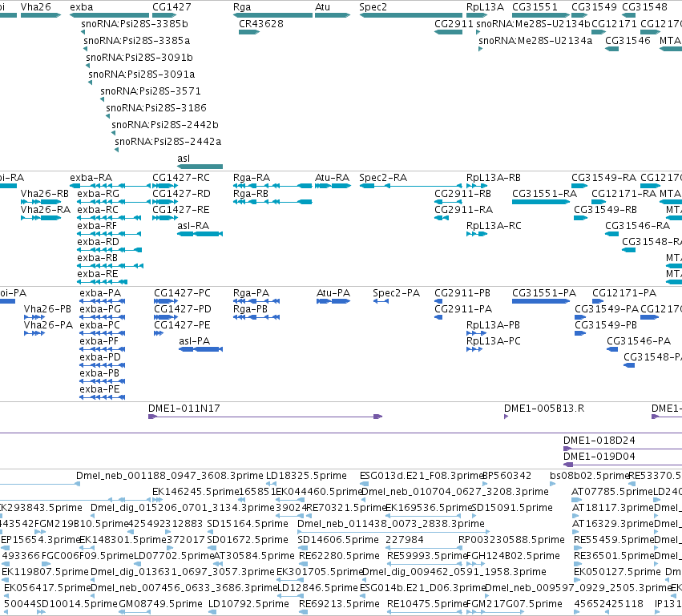Select the CR43628 feature
682x616 pixels.
coord(249,32)
